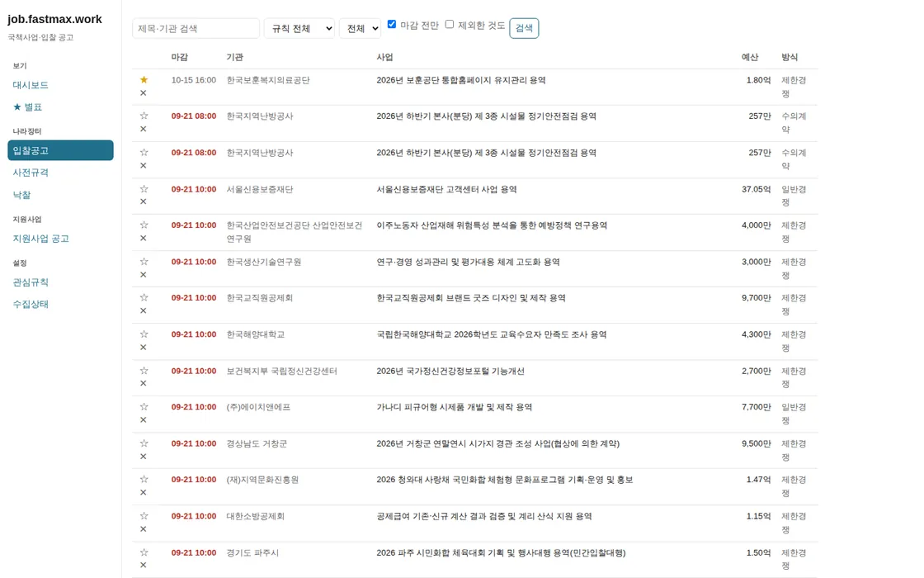Select 입찰공고 in the sidebar

coord(60,150)
